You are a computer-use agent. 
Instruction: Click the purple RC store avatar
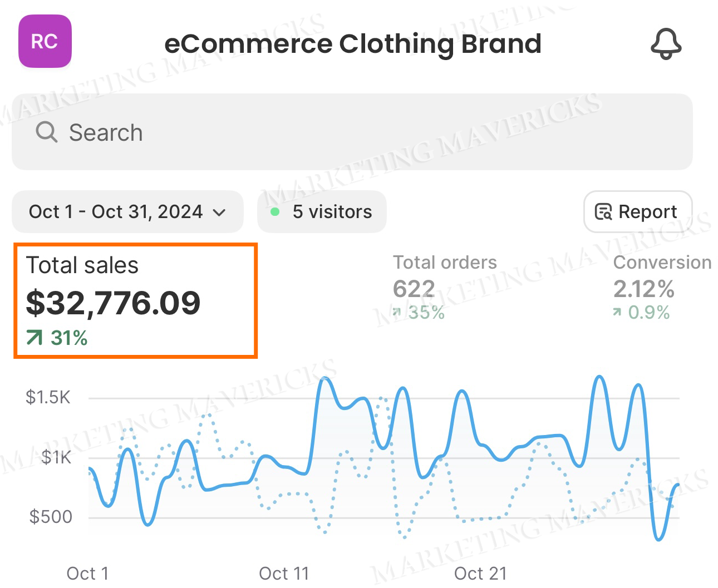[45, 42]
